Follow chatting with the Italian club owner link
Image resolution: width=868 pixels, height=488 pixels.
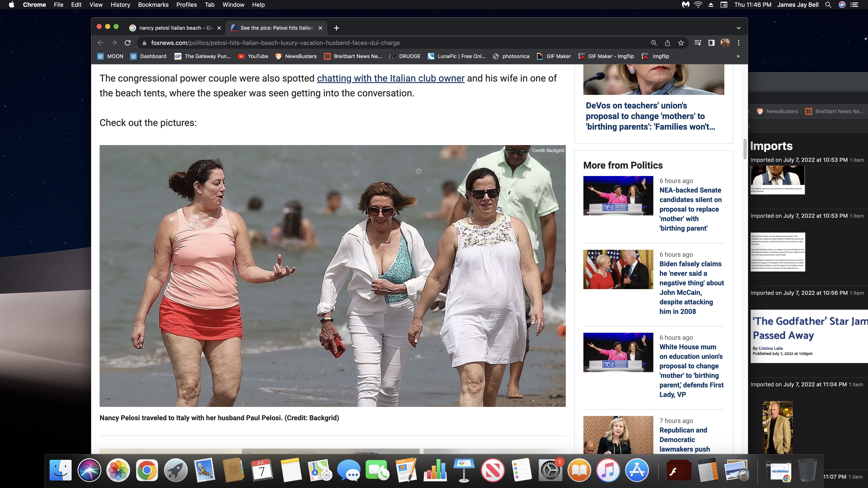[x=391, y=78]
